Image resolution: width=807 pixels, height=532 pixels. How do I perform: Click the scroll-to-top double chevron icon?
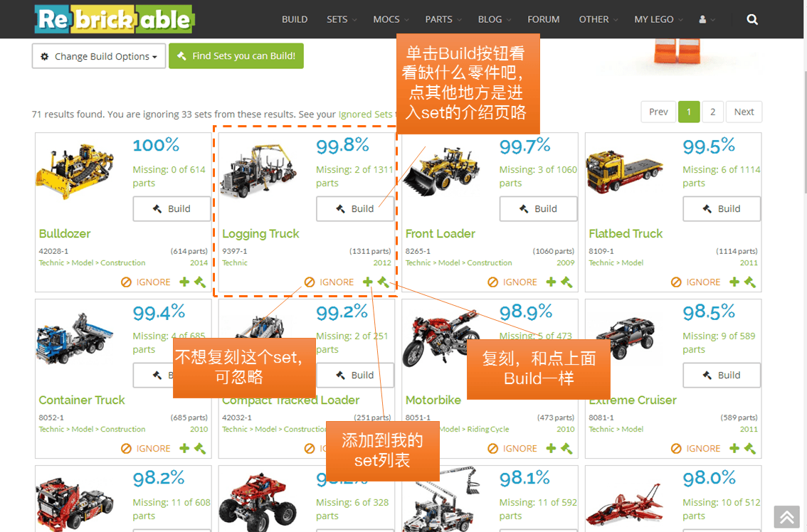coord(787,517)
